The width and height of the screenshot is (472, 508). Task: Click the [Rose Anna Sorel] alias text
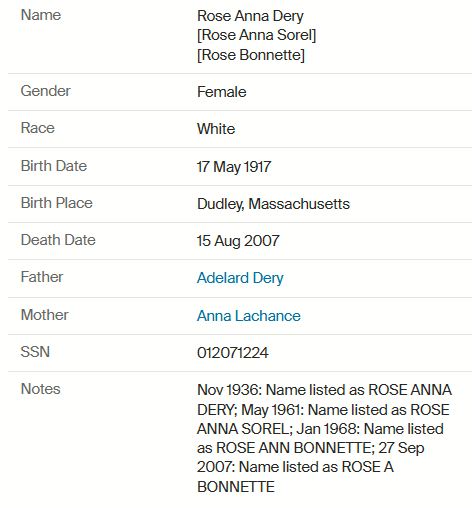pos(256,35)
